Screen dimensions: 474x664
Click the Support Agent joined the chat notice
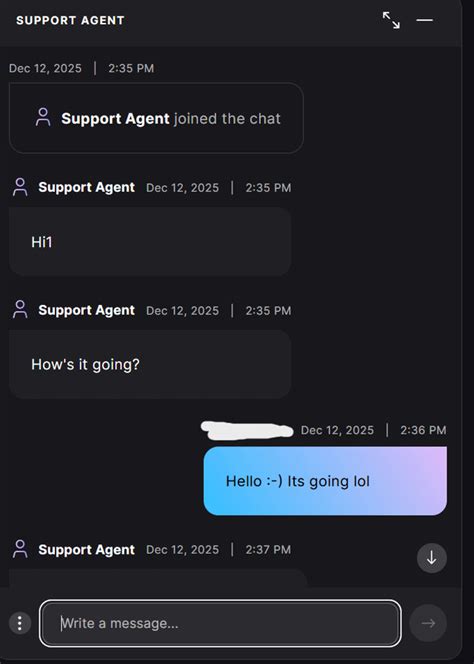pyautogui.click(x=156, y=118)
